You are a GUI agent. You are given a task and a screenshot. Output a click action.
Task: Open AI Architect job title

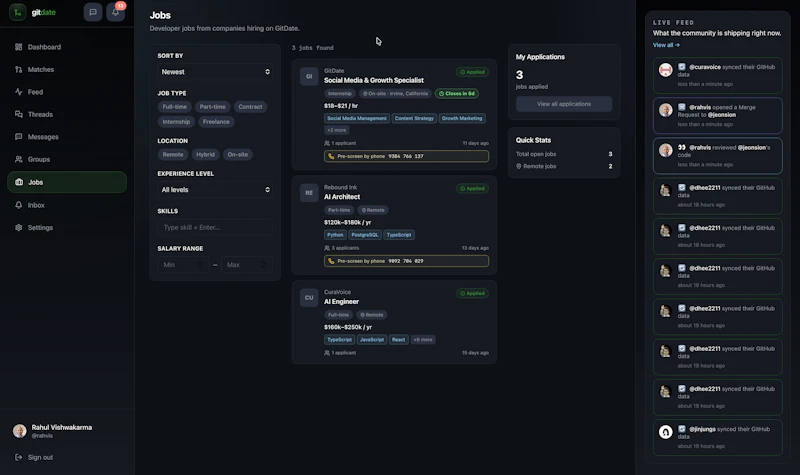pos(342,197)
